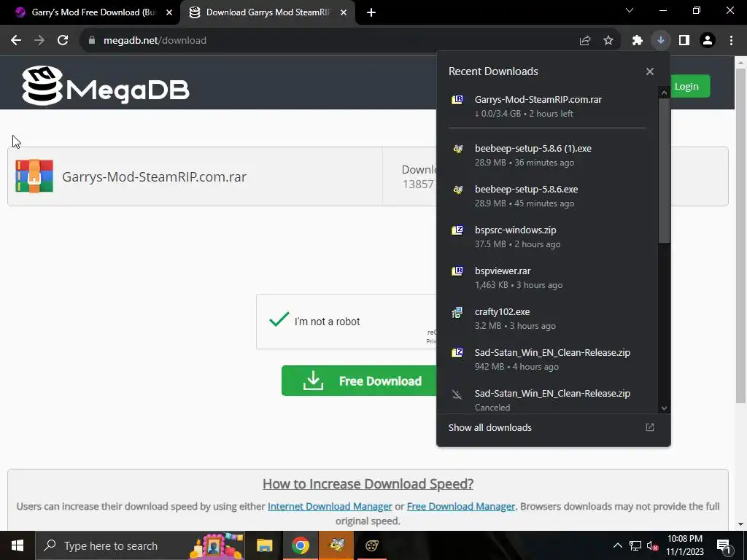Open the Chrome profile avatar

[708, 41]
